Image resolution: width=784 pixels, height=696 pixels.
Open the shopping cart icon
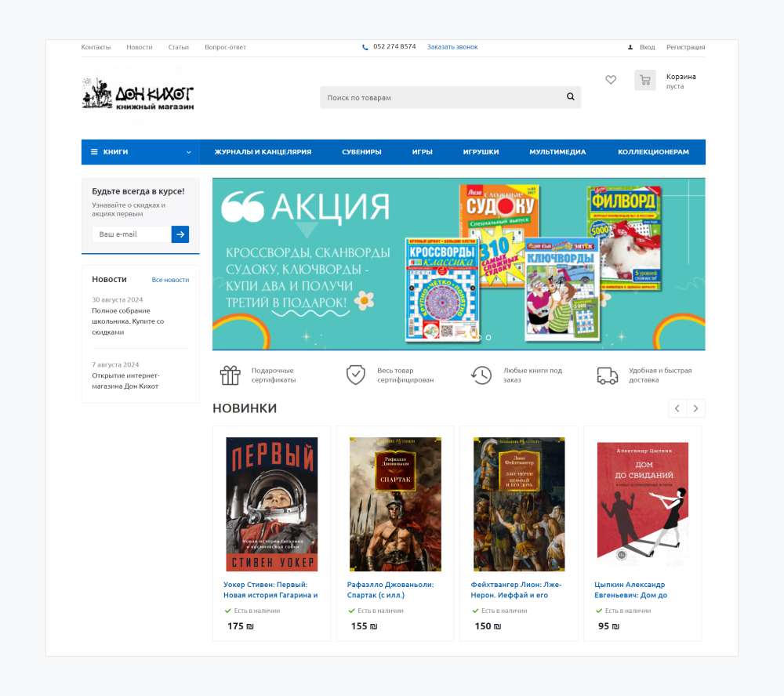[x=645, y=80]
